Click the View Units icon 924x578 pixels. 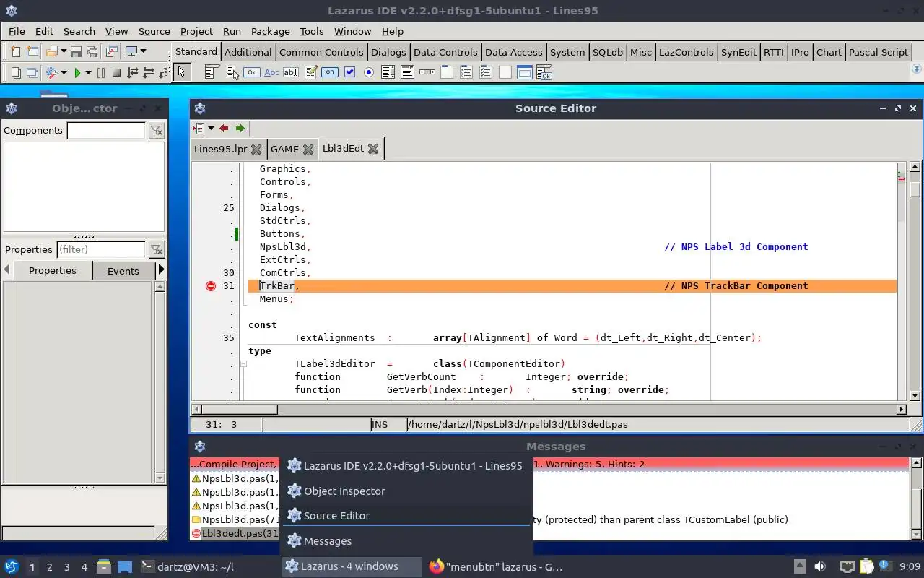(x=15, y=72)
